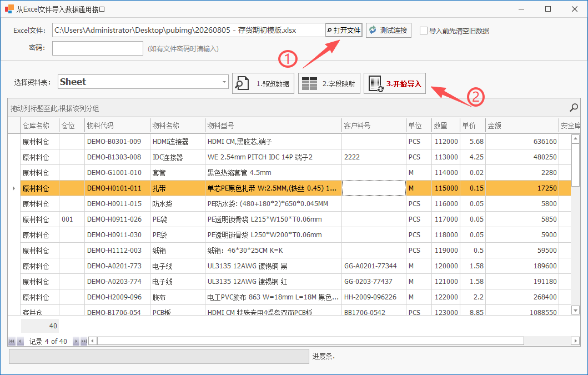Click the footer record count 40
588x375 pixels.
(40, 326)
